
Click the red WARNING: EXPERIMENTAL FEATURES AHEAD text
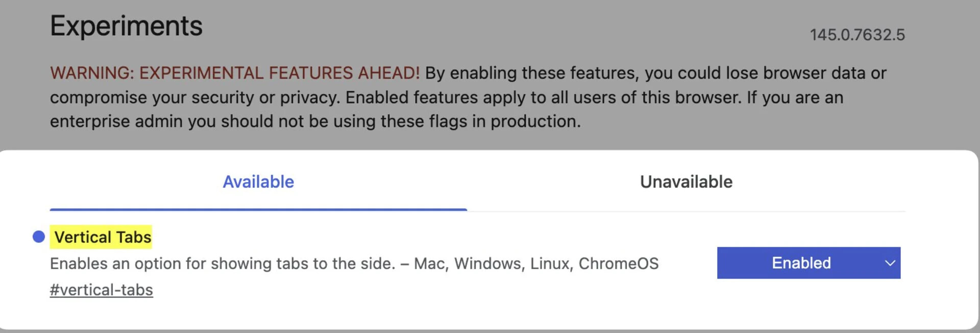coord(234,73)
